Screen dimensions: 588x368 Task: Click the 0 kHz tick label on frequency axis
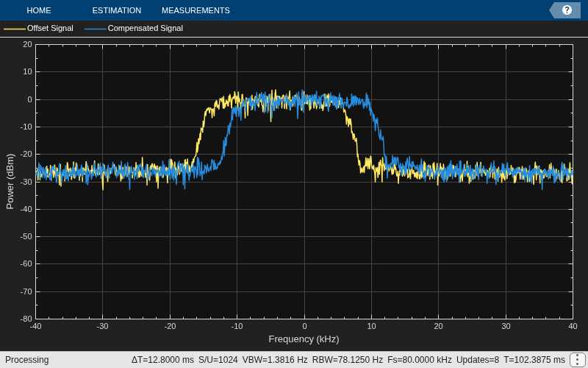click(304, 326)
